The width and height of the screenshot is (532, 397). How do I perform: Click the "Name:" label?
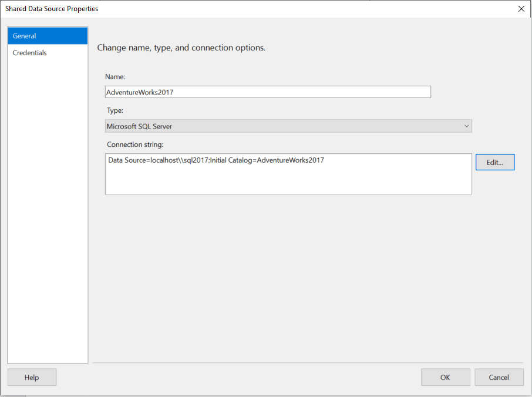coord(115,77)
